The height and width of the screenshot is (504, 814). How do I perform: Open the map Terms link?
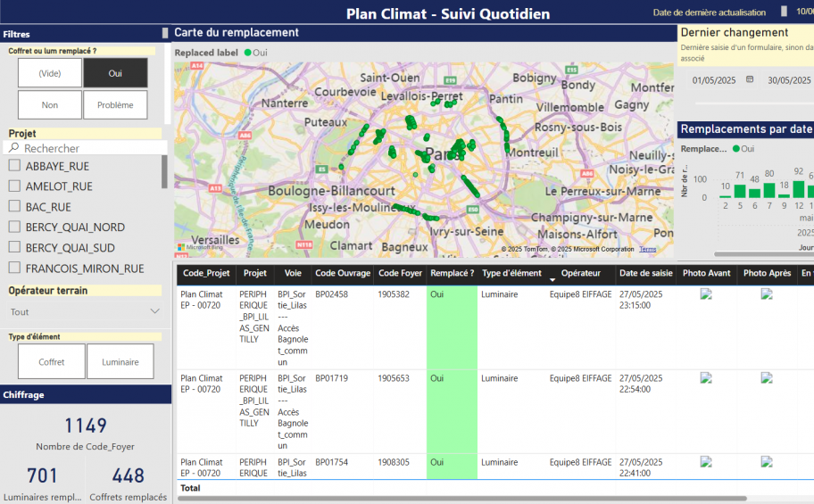(x=647, y=249)
